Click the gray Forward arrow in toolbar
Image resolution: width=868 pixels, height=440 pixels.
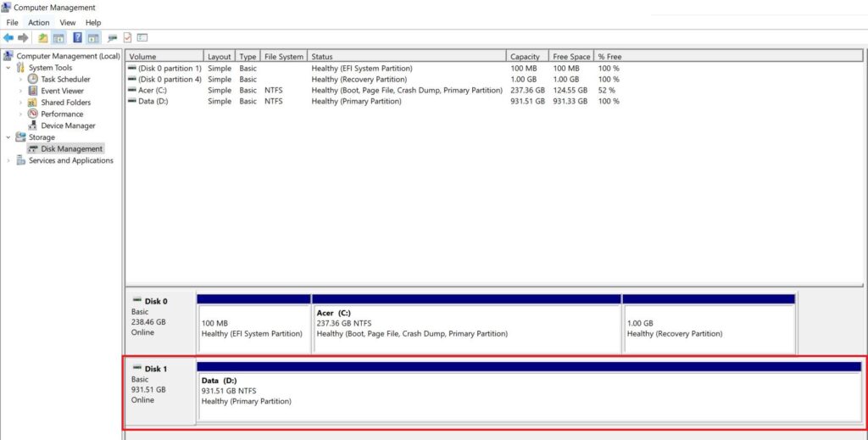[x=23, y=37]
